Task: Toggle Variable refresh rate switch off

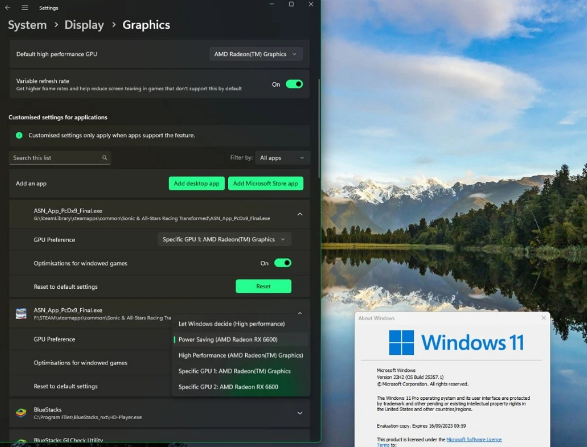Action: click(294, 84)
